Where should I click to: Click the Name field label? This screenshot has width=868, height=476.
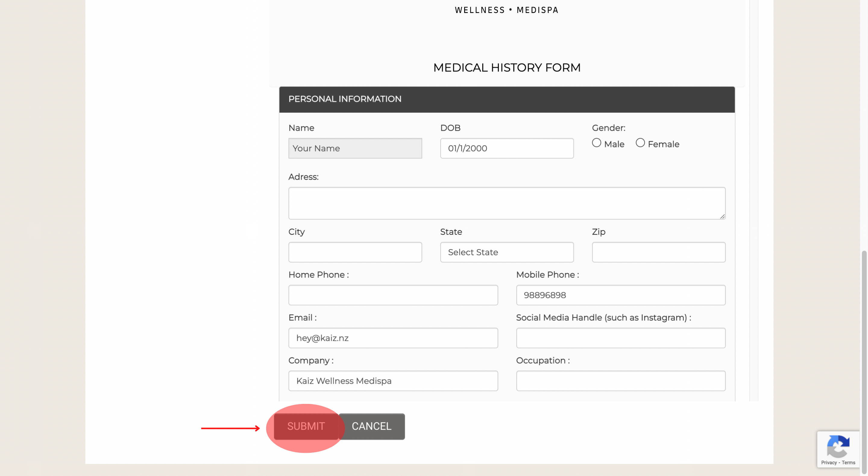(301, 128)
